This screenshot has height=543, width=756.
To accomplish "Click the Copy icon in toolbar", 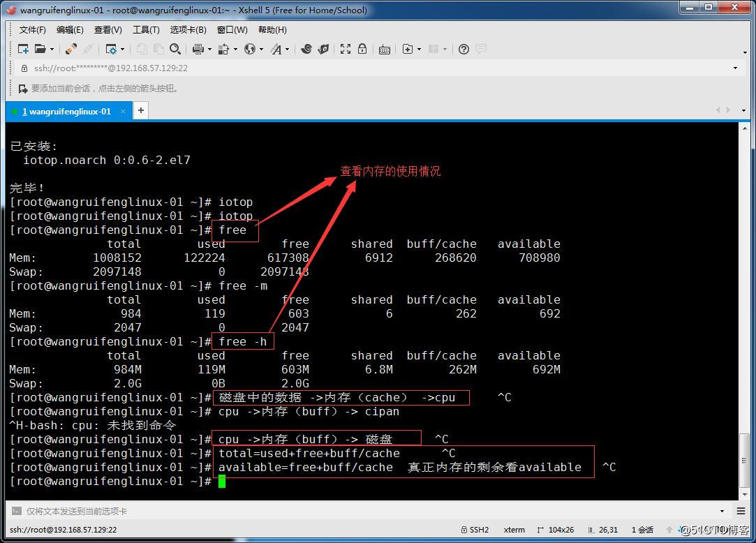I will pyautogui.click(x=142, y=49).
